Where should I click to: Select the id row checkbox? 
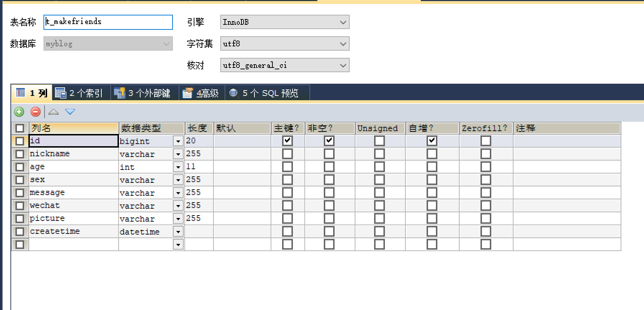click(x=20, y=141)
